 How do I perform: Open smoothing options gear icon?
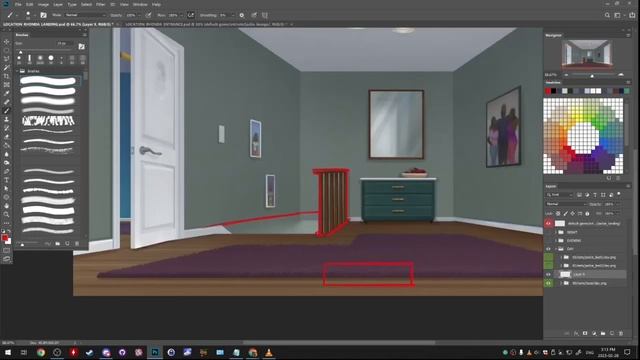242,15
